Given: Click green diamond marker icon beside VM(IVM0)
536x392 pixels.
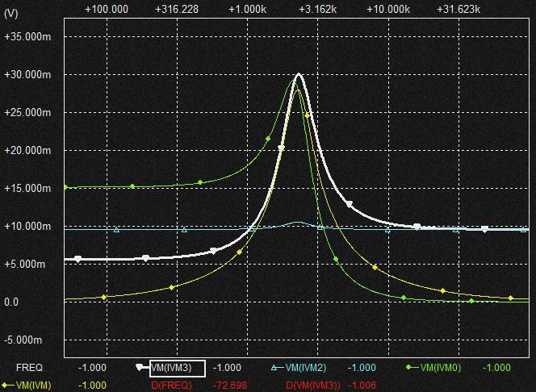Looking at the screenshot, I should tap(408, 368).
